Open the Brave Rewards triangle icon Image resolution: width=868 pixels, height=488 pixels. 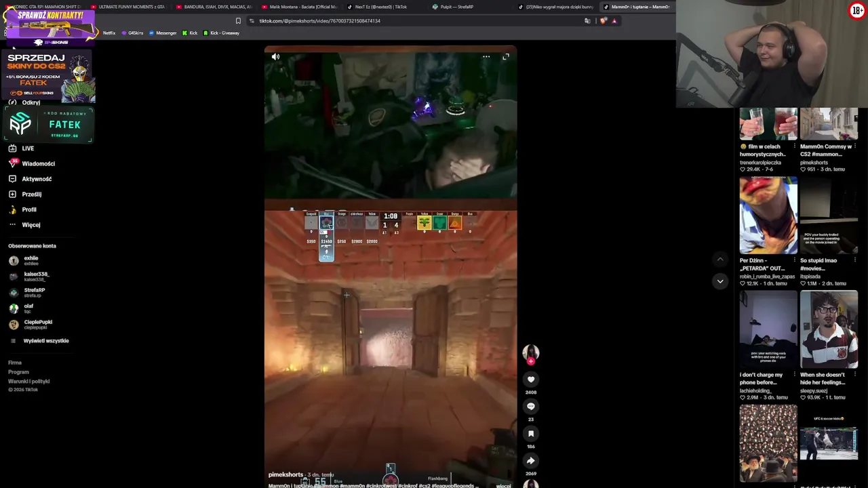[x=614, y=21]
